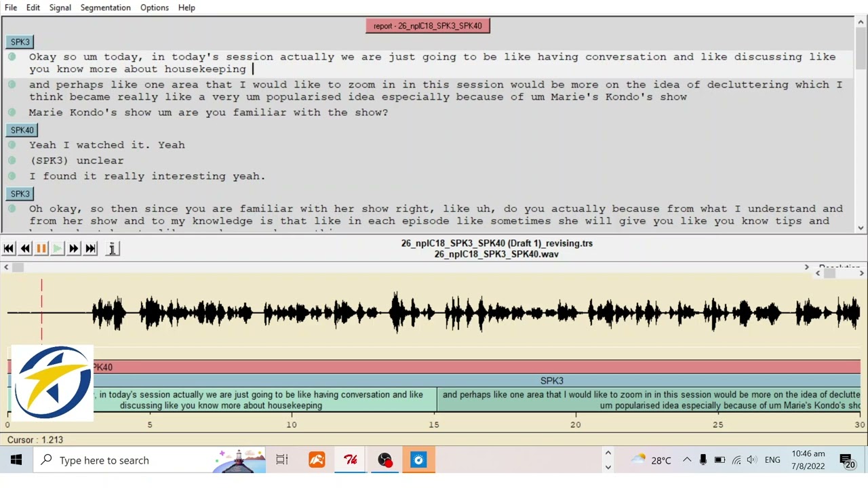This screenshot has height=488, width=868.
Task: Open the blue camera app on taskbar
Action: [418, 460]
